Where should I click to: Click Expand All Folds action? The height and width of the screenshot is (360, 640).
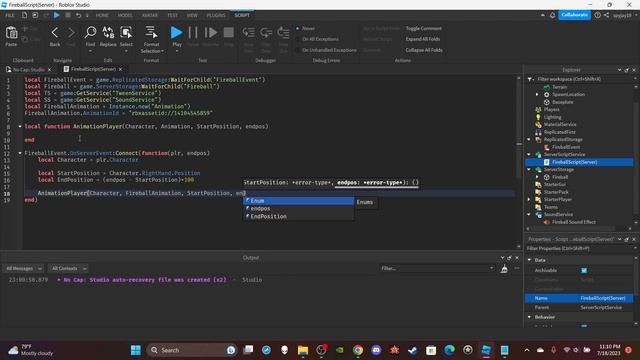[423, 39]
